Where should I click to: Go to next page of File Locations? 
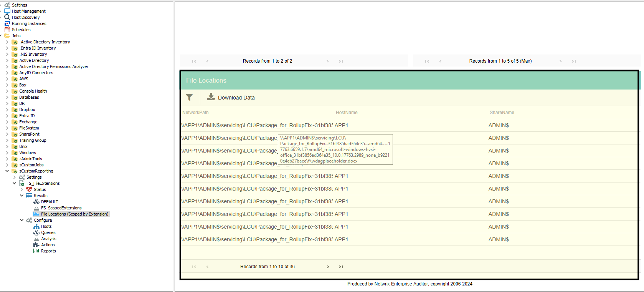click(328, 267)
